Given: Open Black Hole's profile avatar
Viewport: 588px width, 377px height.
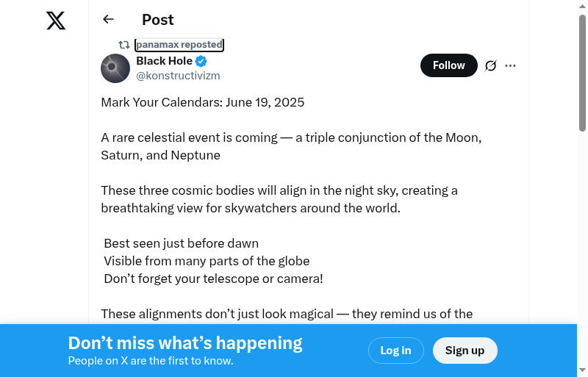Looking at the screenshot, I should [115, 68].
